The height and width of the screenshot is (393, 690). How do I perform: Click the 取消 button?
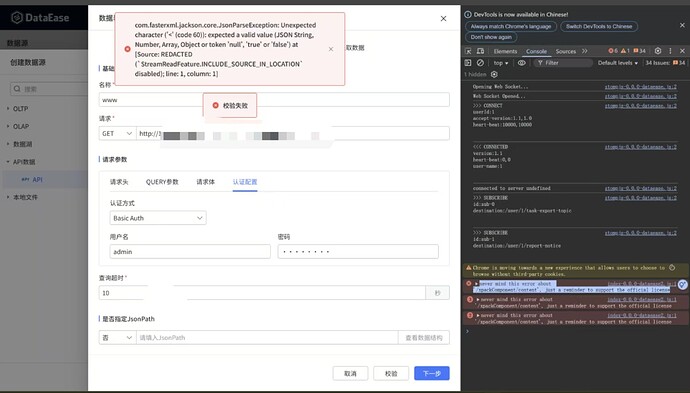pos(350,373)
